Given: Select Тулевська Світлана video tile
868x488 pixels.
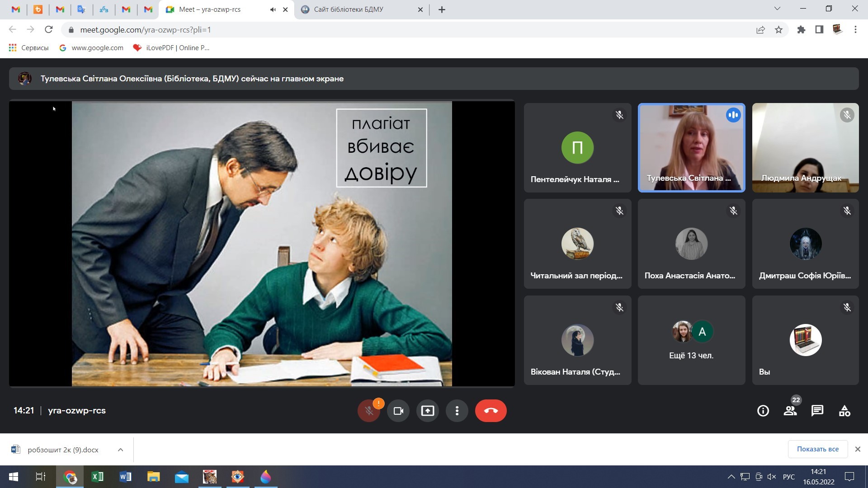Looking at the screenshot, I should click(x=691, y=148).
